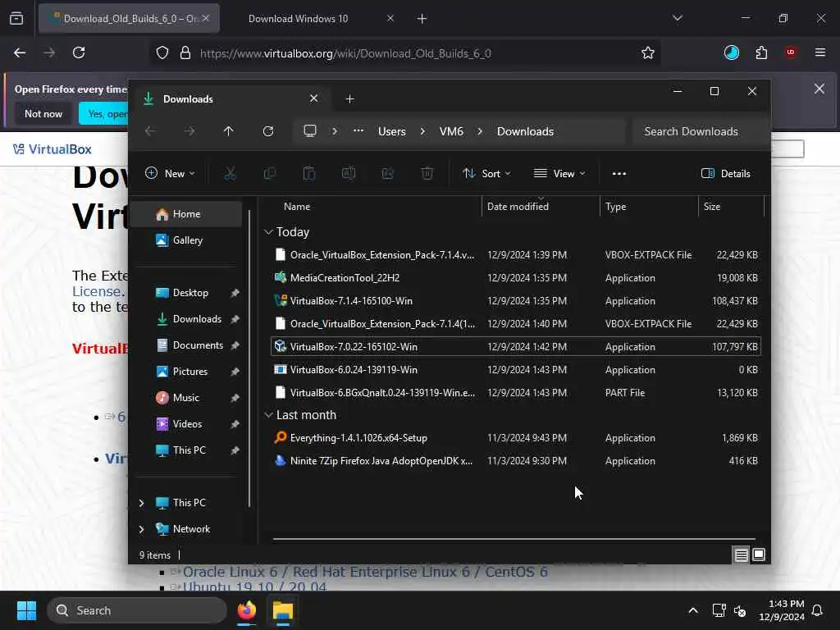Screen dimensions: 840x630
Task: Open Firefox extensions puzzle icon
Action: [x=761, y=52]
